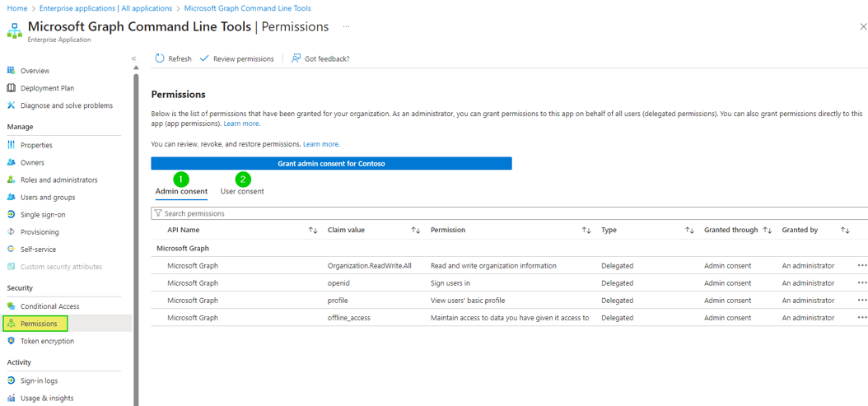Collapse the sidebar with double-chevron icon
The image size is (868, 406).
pyautogui.click(x=133, y=58)
